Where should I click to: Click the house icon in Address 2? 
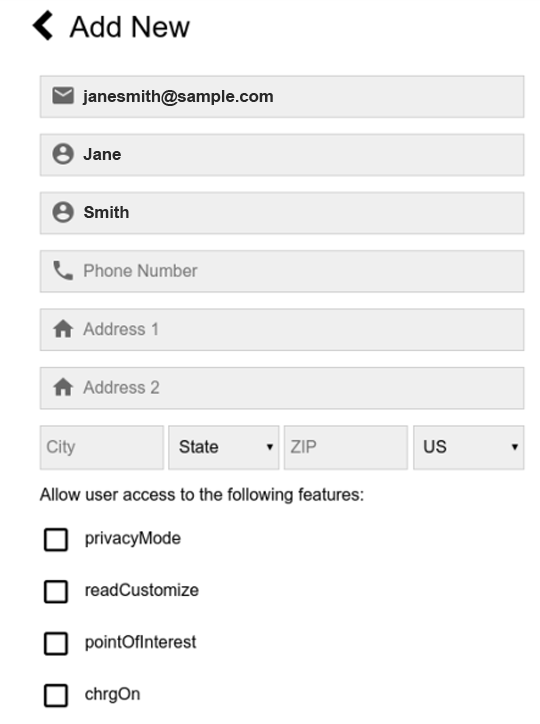63,387
